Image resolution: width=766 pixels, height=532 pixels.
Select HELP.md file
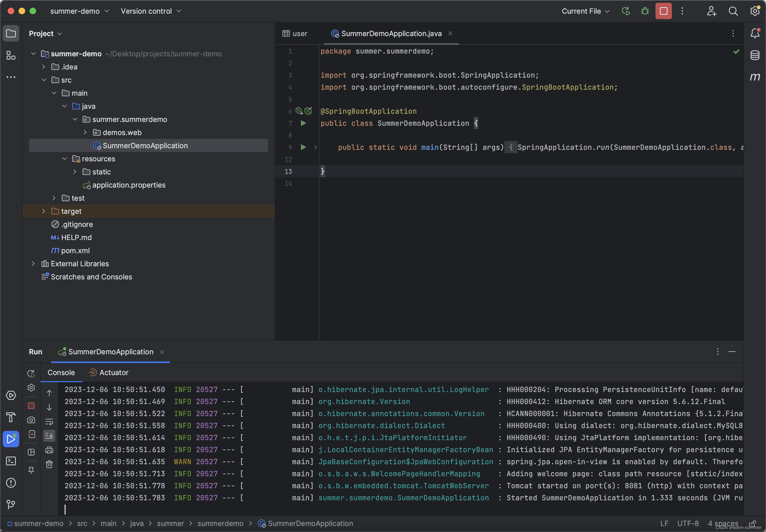[x=76, y=237]
